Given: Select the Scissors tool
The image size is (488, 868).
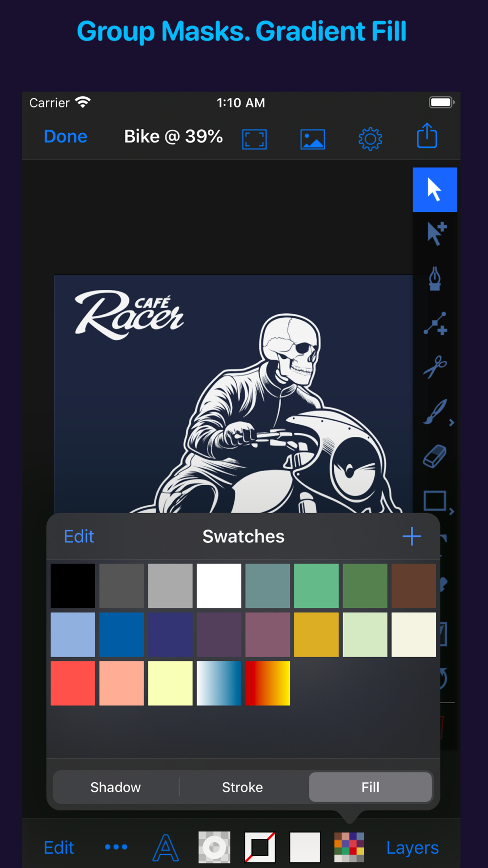Looking at the screenshot, I should 435,367.
